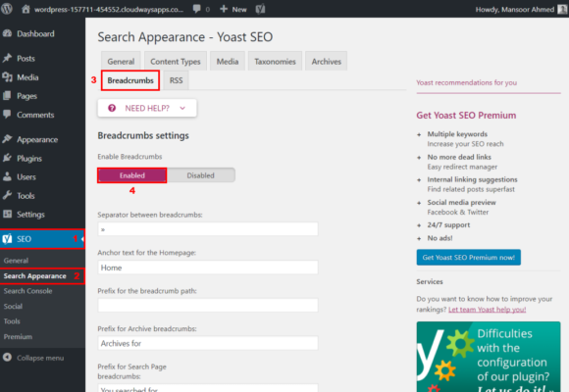Click the Tools wrench icon
569x392 pixels.
tap(7, 195)
